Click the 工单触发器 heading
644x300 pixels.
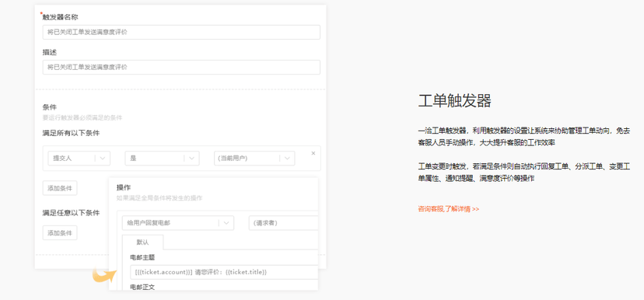[x=455, y=100]
